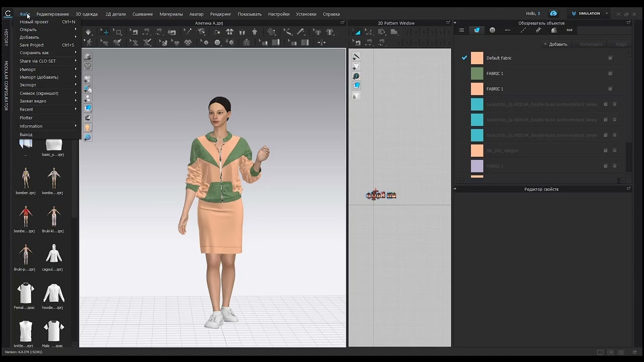Image resolution: width=644 pixels, height=362 pixels.
Task: Select the Button tool in 3D toolbar
Action: tap(217, 43)
